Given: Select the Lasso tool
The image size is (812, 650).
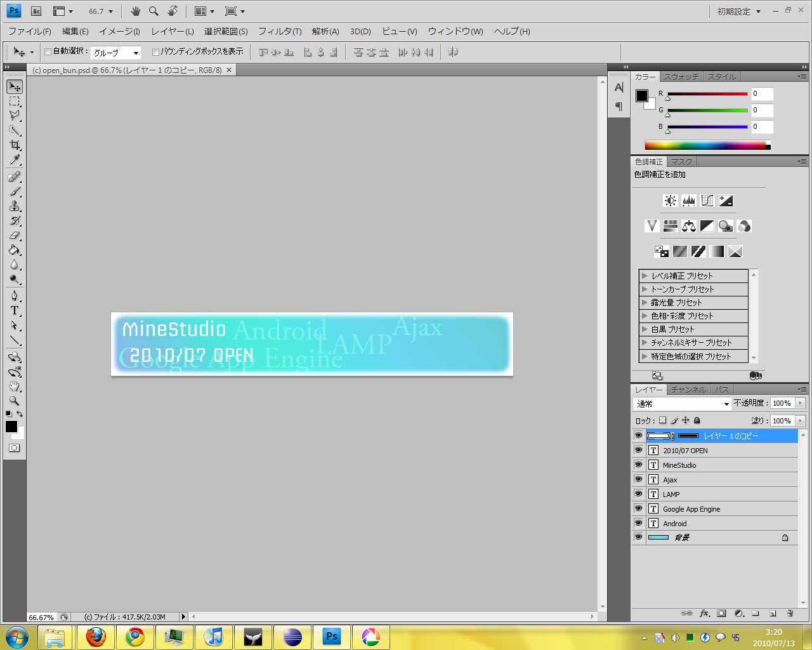Looking at the screenshot, I should 15,116.
